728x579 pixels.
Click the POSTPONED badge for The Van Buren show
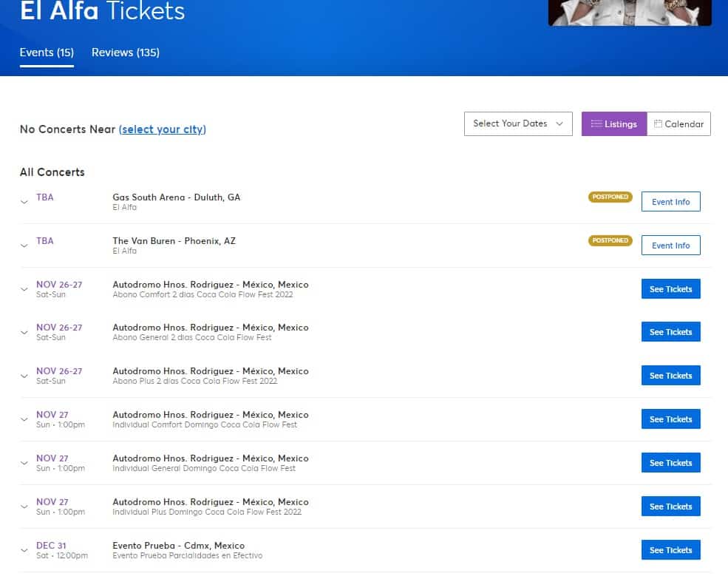pos(610,240)
